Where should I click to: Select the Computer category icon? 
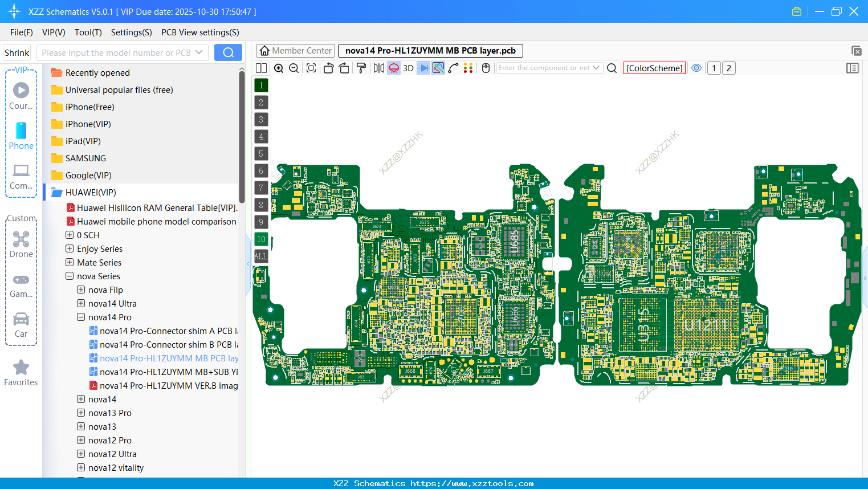21,176
